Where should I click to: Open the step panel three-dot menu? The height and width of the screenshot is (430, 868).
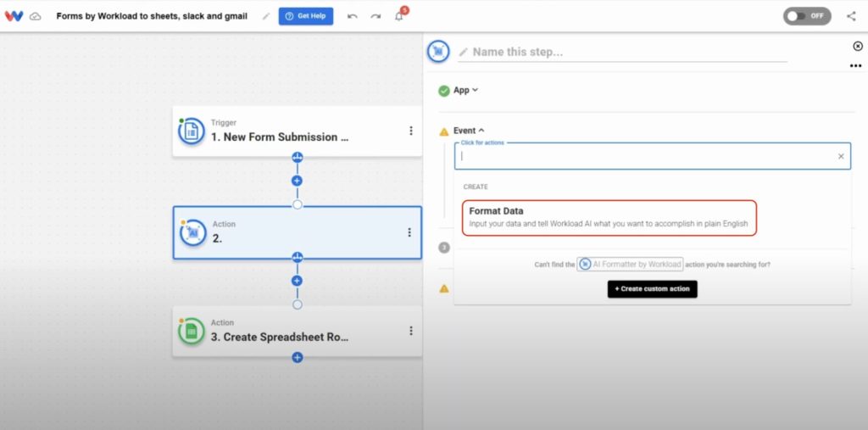tap(855, 66)
